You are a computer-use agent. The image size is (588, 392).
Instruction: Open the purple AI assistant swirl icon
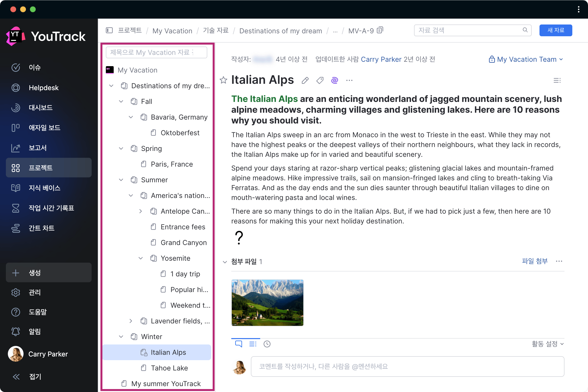[x=334, y=80]
